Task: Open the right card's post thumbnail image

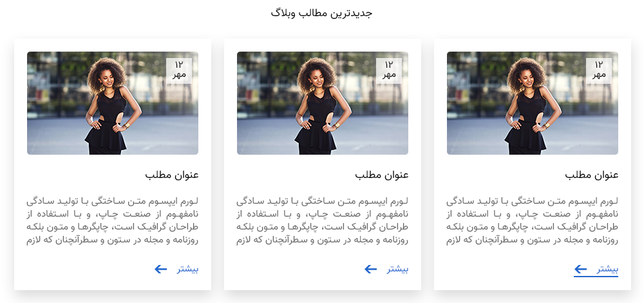Action: [x=533, y=103]
